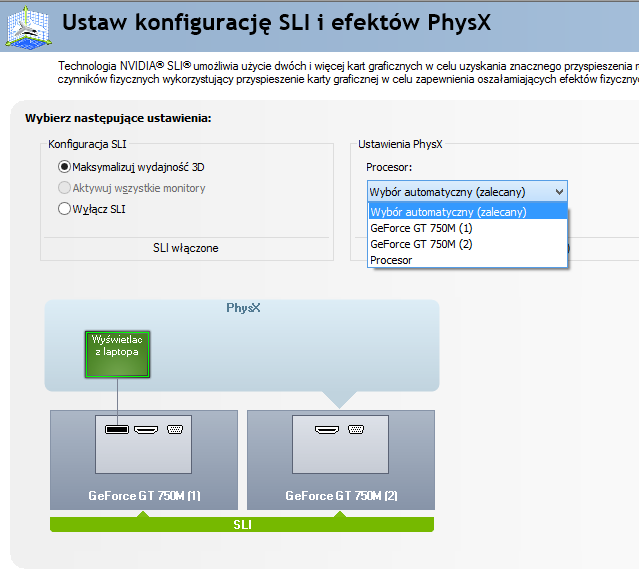Click the disabled Aktywuj wszystkie monitory option

pos(64,188)
